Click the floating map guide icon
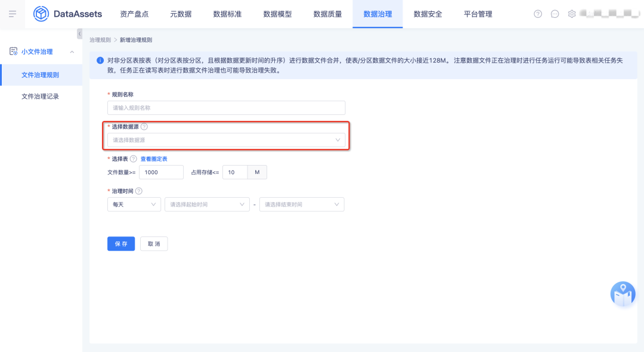This screenshot has width=644, height=352. pyautogui.click(x=623, y=294)
